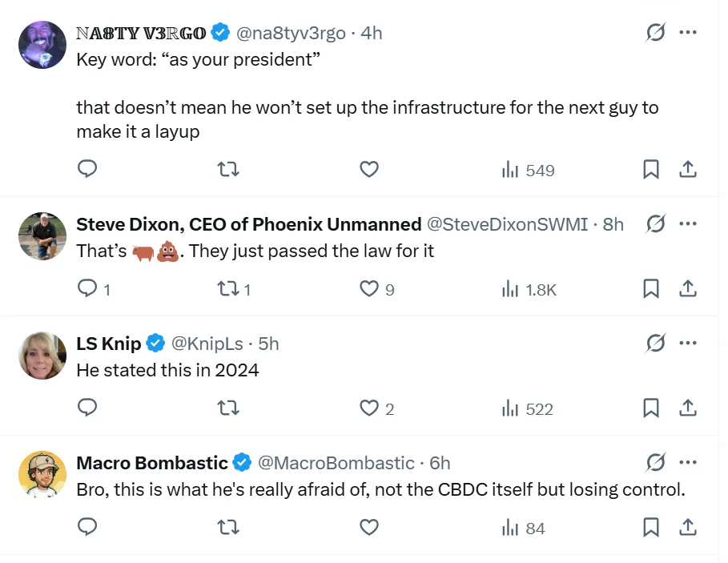Open LS Knip's profile avatar

(x=42, y=355)
